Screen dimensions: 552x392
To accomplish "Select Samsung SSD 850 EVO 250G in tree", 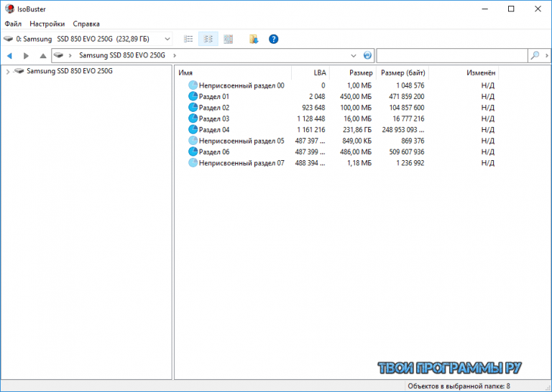I will coord(69,71).
